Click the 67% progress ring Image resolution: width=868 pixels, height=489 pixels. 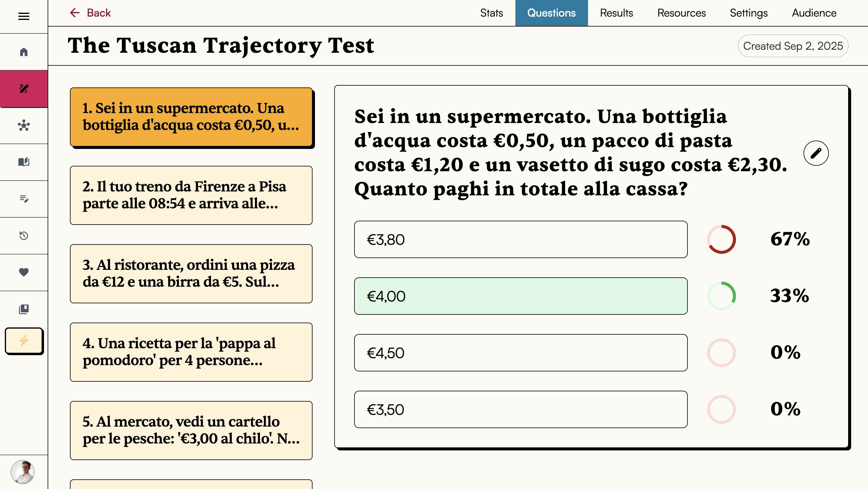coord(722,239)
